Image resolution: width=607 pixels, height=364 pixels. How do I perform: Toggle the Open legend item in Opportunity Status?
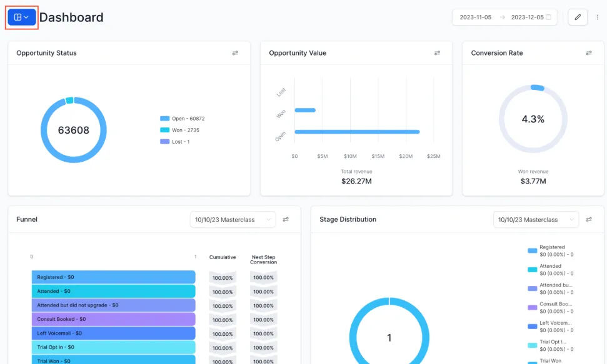pos(183,119)
